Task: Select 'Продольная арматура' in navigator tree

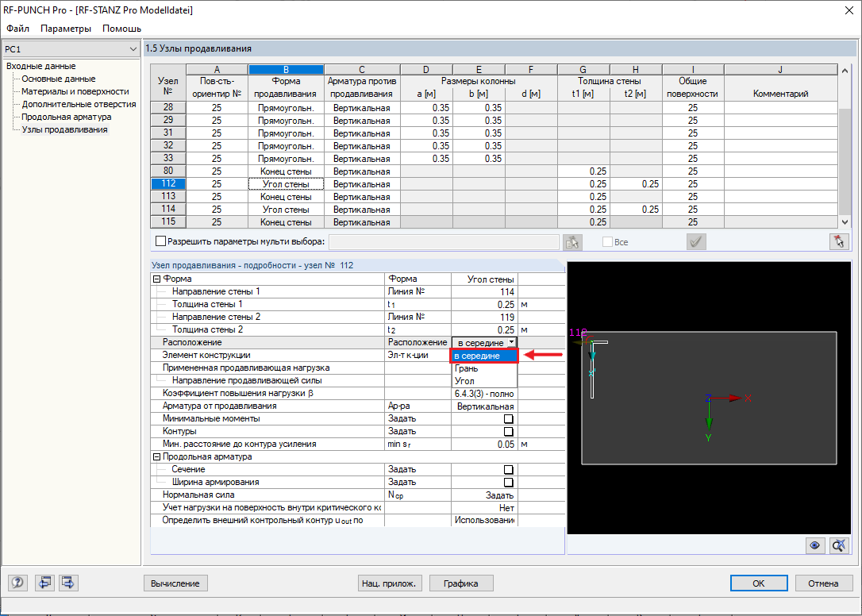Action: [x=66, y=117]
